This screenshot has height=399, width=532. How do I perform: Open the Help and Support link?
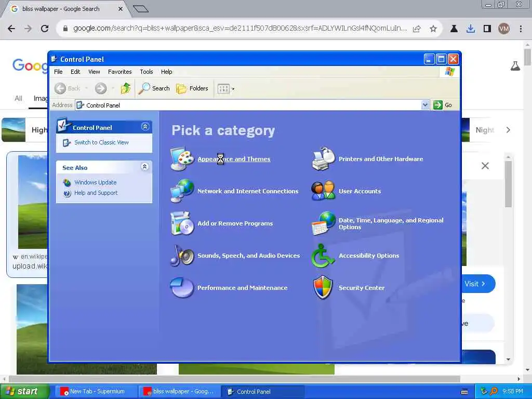coord(96,193)
